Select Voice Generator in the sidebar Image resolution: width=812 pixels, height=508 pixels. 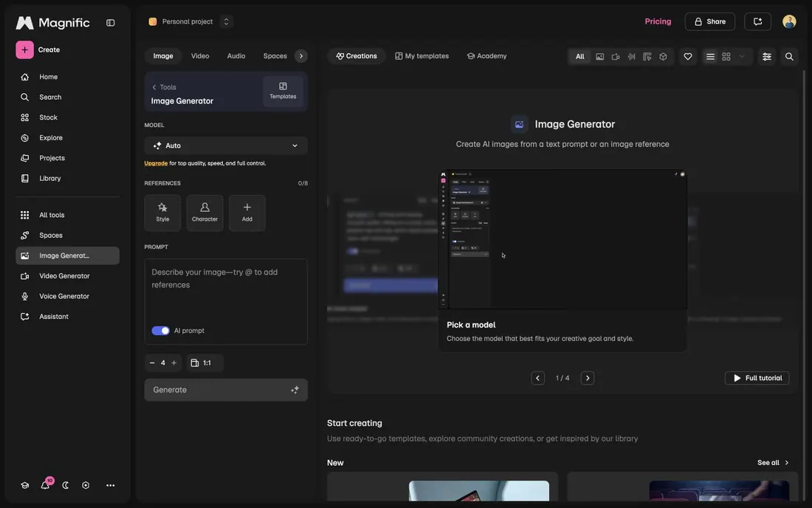click(67, 296)
